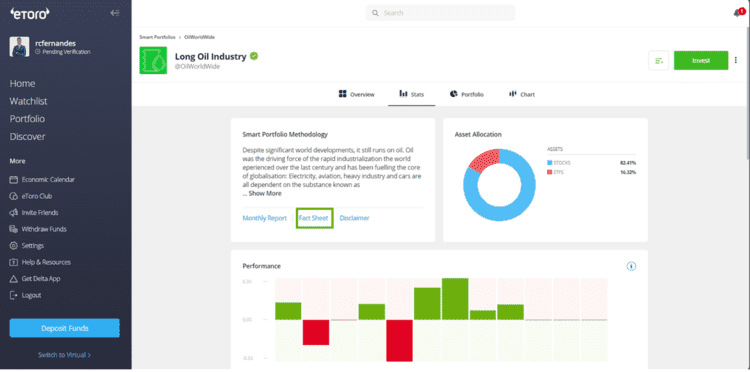Viewport: 750px width, 372px height.
Task: Click the verified badge beside Long Oil Industry
Action: 254,56
